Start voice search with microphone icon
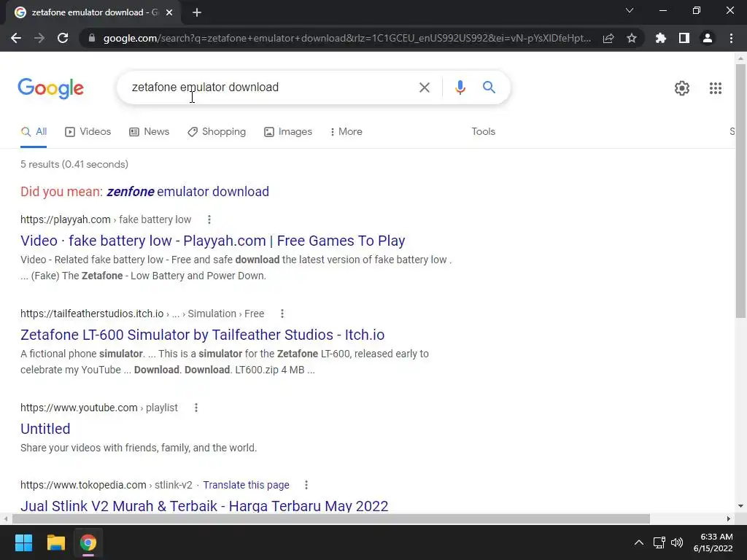 (x=460, y=87)
